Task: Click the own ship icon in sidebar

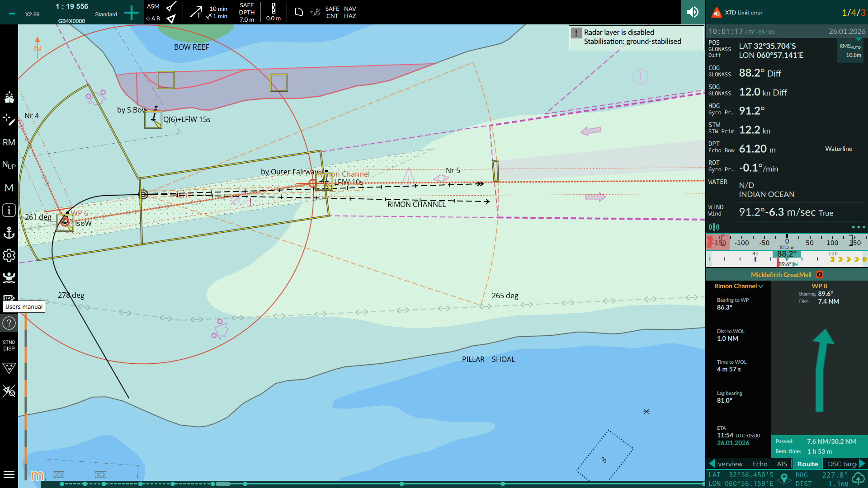Action: point(9,97)
